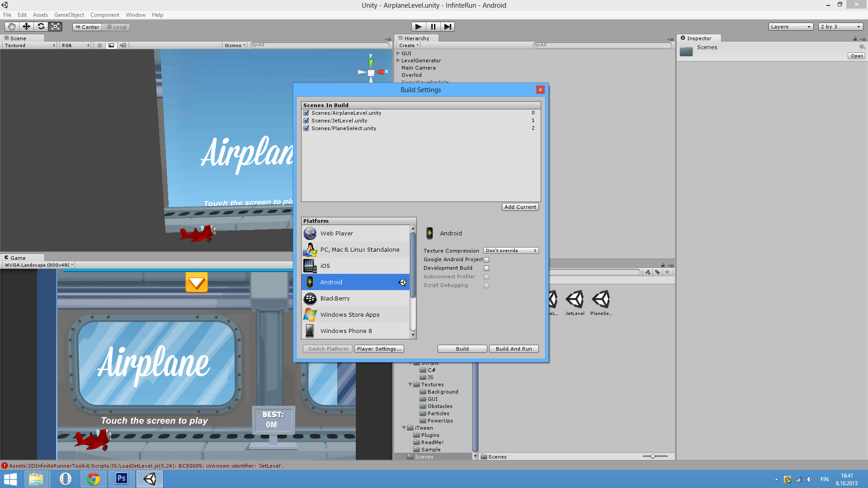Open 2 by 3 layout dropdown
The width and height of the screenshot is (868, 488).
(840, 27)
